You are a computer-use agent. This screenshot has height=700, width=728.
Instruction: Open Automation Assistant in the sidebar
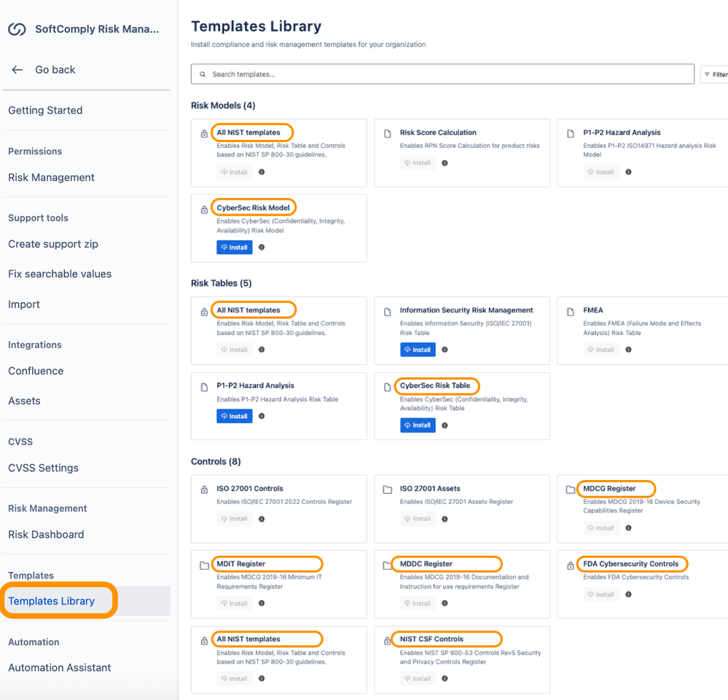[59, 667]
